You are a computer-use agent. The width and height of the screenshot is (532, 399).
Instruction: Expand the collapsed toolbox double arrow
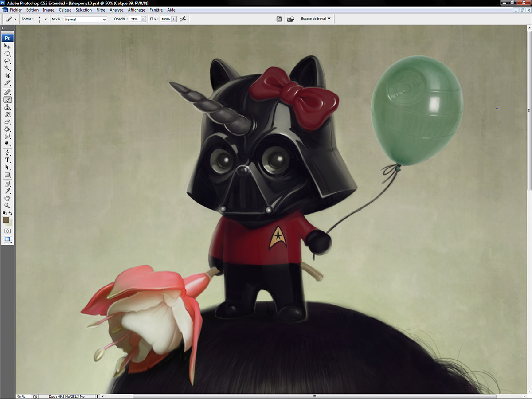point(4,28)
